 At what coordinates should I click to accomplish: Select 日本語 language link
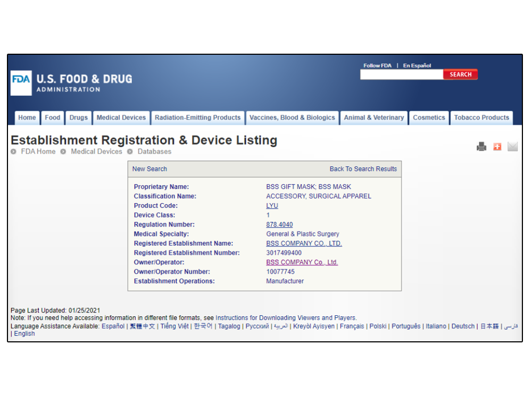(489, 326)
